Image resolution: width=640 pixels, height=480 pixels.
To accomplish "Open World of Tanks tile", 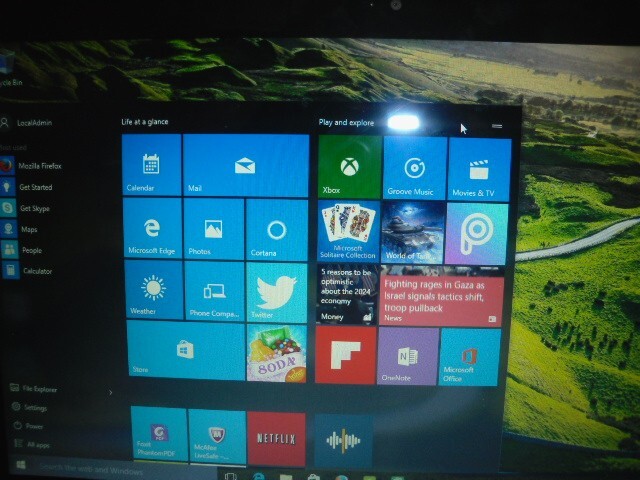I will 413,232.
